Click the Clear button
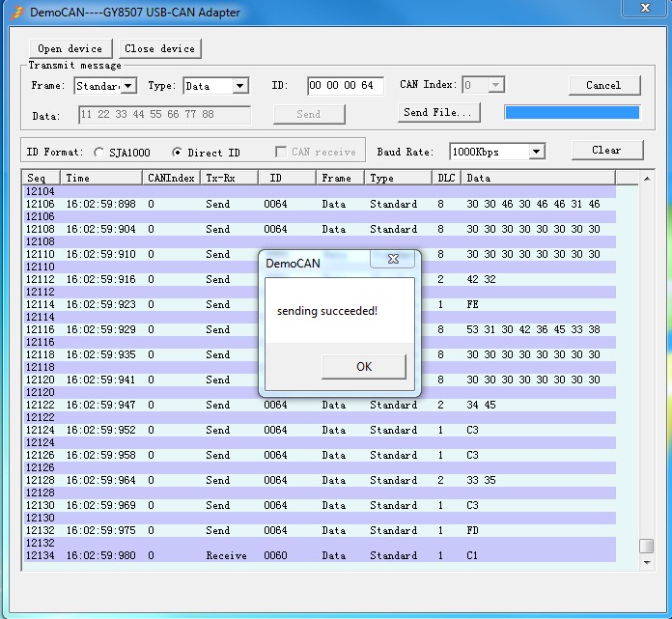The image size is (672, 619). 607,150
